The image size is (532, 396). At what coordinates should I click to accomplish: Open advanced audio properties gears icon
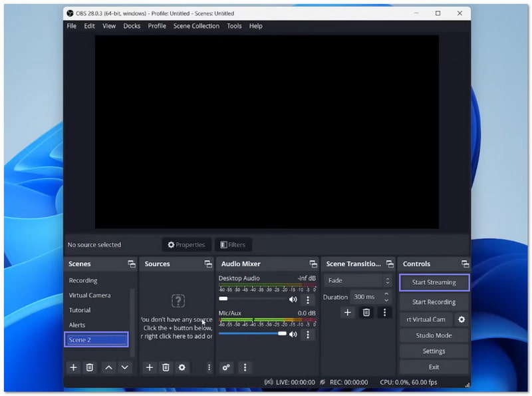tap(226, 367)
